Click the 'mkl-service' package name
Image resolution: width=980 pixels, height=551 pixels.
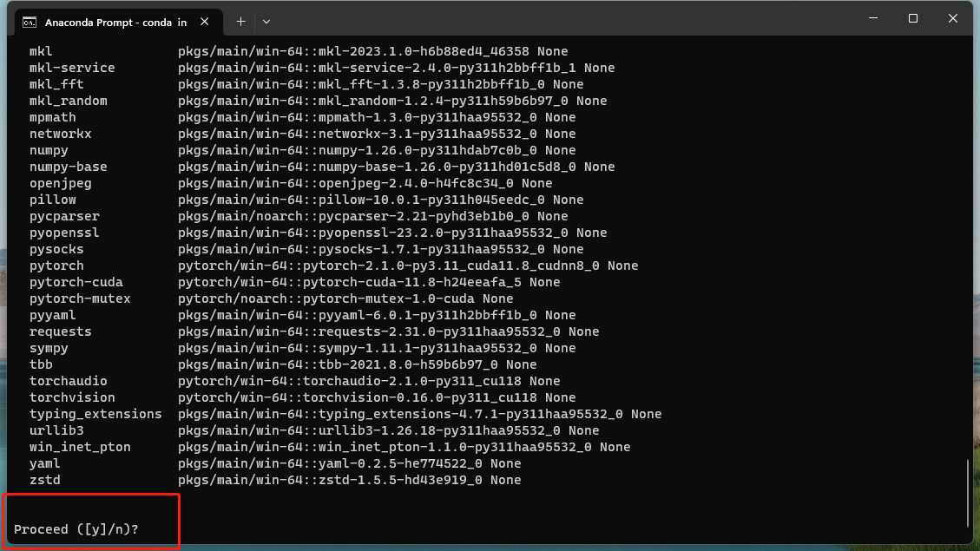[72, 68]
